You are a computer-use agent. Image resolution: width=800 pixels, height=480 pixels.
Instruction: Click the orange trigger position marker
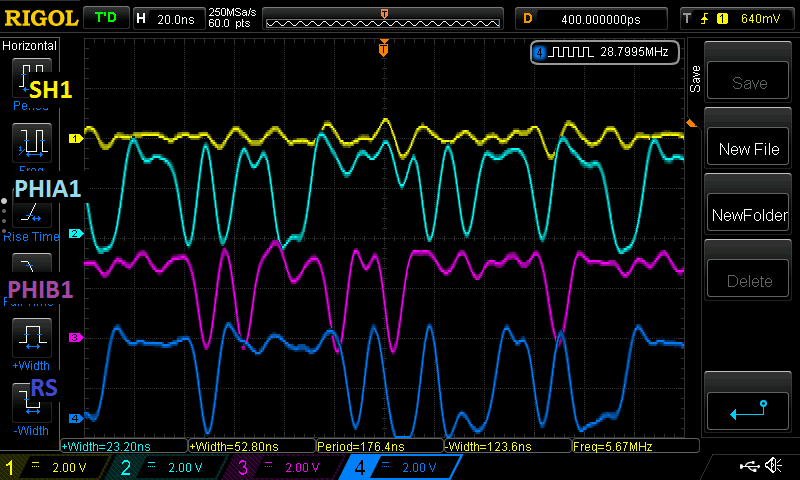click(x=384, y=48)
